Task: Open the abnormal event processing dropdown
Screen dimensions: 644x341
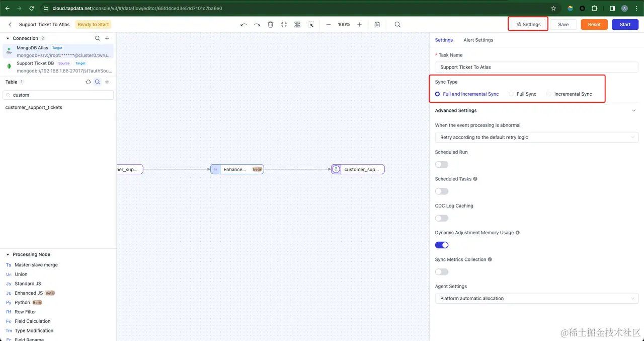Action: coord(537,137)
